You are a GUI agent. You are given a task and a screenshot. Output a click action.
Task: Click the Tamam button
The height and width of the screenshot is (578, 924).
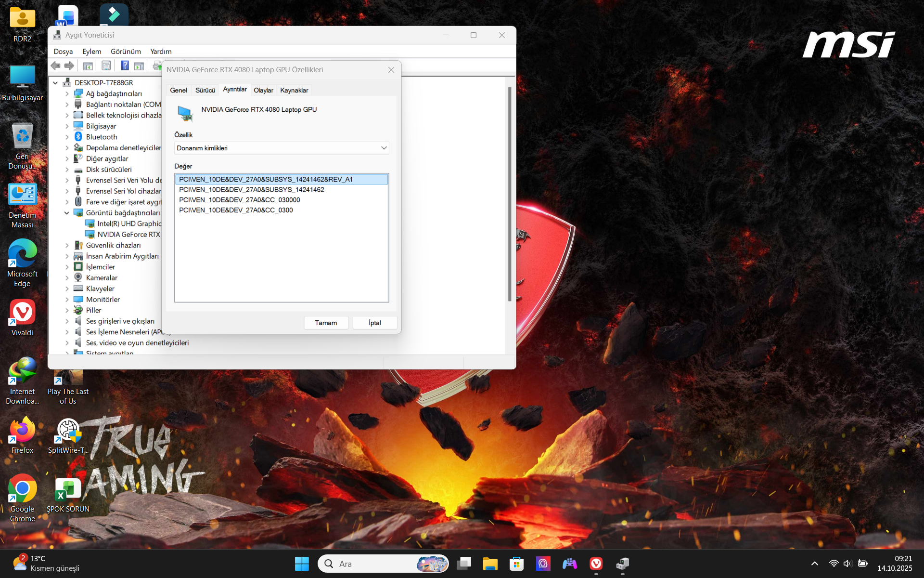pos(326,323)
